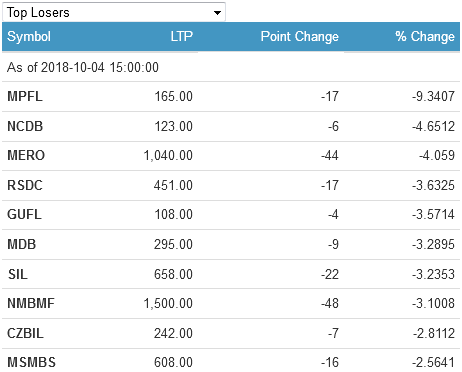Sort by the LTP column header
The image size is (462, 372).
pyautogui.click(x=182, y=36)
